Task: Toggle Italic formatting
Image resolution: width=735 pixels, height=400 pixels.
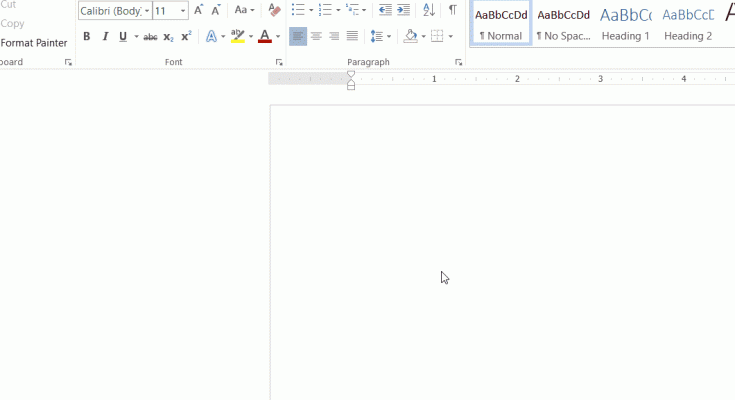Action: click(105, 37)
